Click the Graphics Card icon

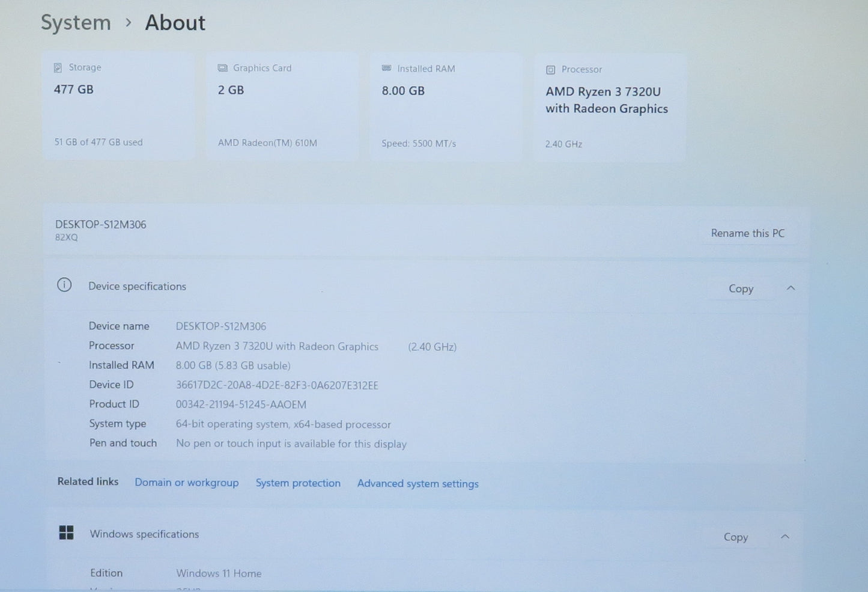tap(222, 68)
